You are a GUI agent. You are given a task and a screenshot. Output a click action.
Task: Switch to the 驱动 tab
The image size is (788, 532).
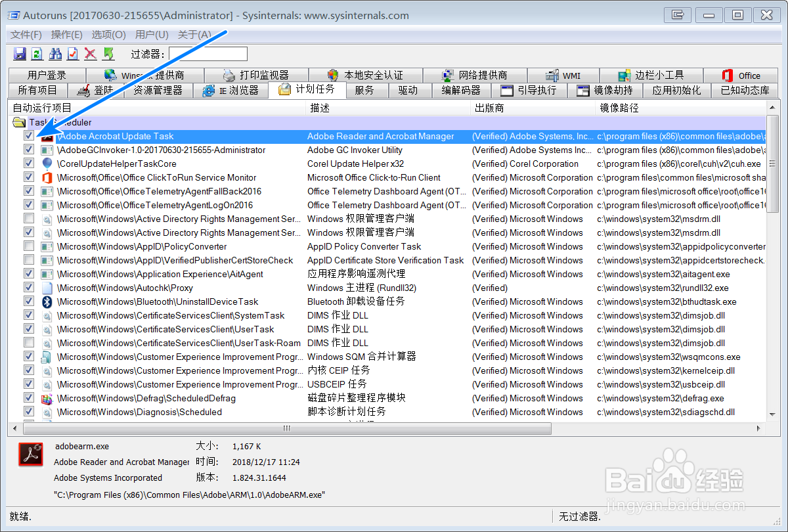coord(408,90)
